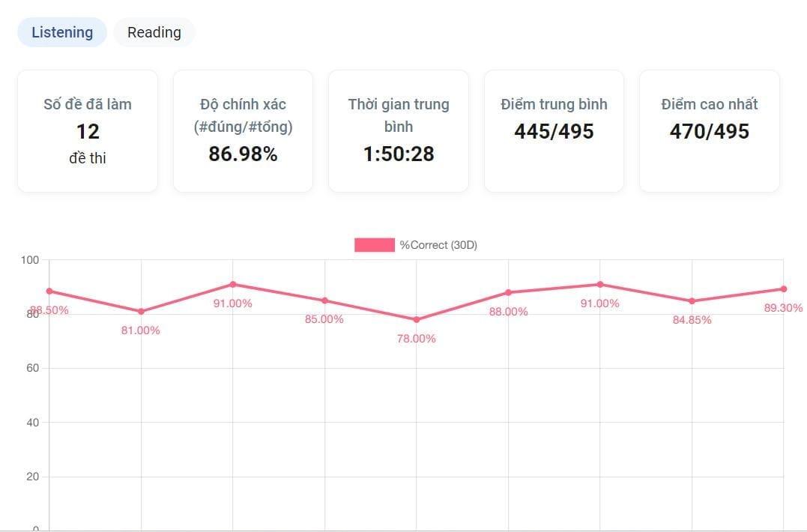807x532 pixels.
Task: Select the 'Số đề đã làm' card
Action: tap(88, 131)
